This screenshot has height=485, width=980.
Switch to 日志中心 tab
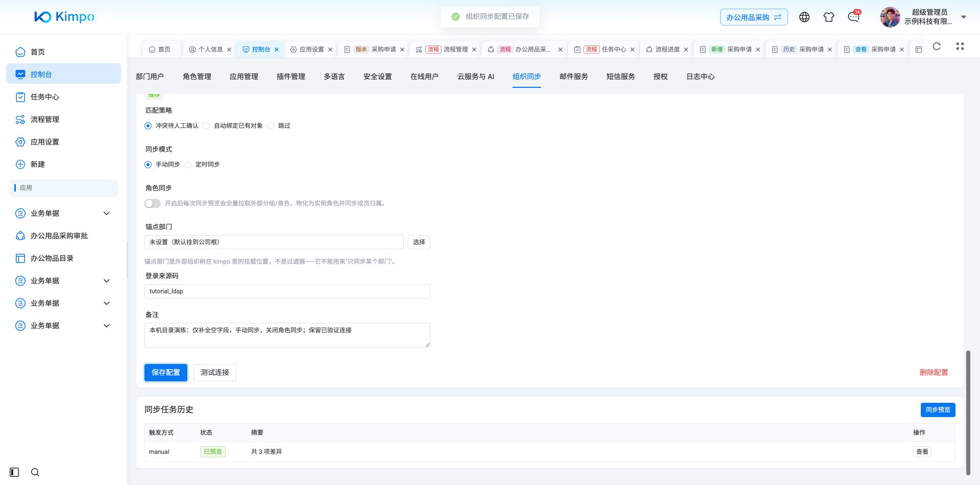700,77
